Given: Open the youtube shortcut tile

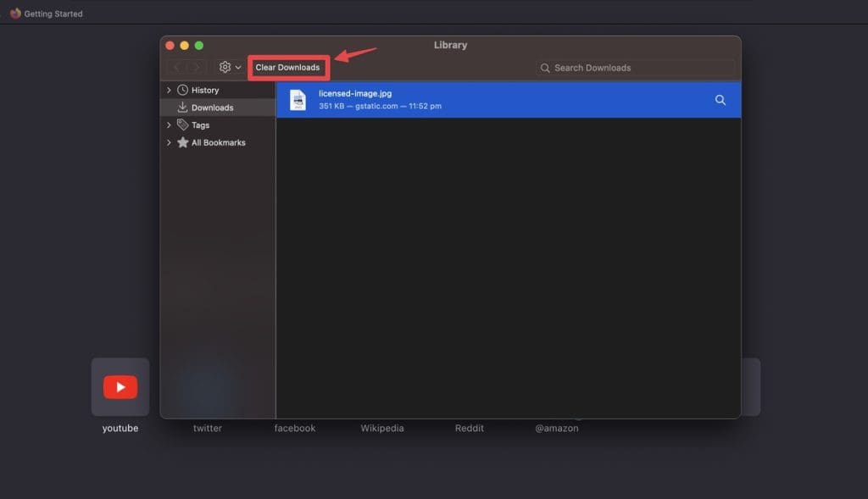Looking at the screenshot, I should click(x=120, y=386).
